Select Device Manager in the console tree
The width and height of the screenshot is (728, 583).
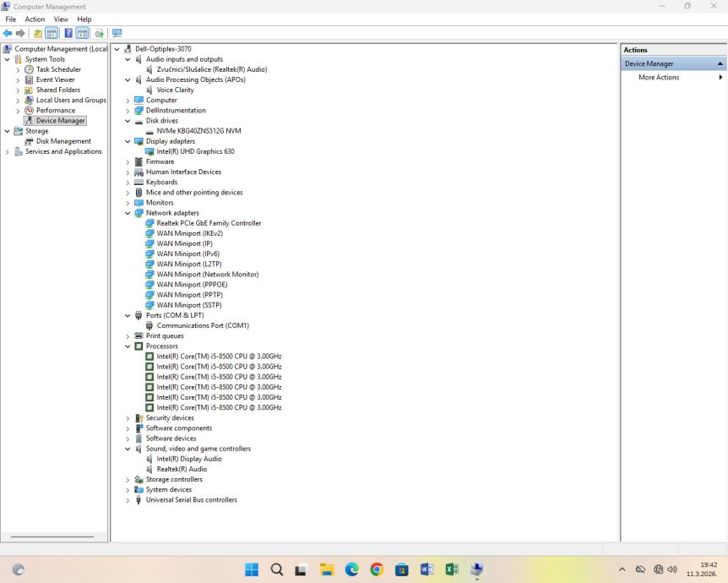(55, 120)
